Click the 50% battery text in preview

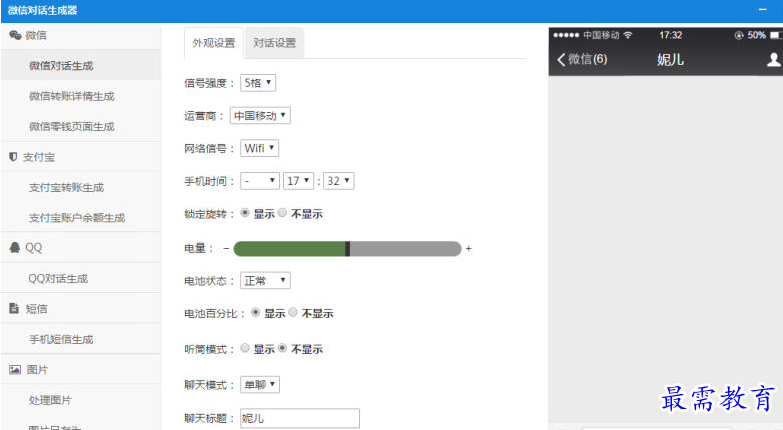tap(757, 35)
